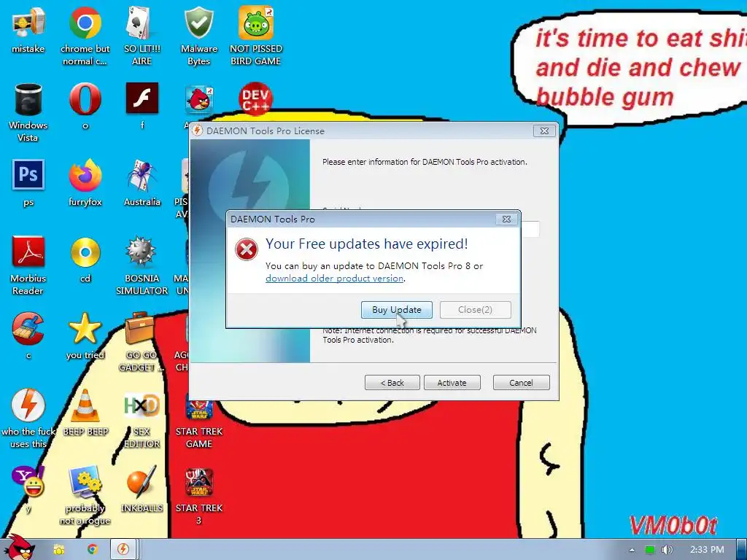Viewport: 747px width, 560px height.
Task: Click the red Angry Birds desktop icon
Action: point(198,99)
